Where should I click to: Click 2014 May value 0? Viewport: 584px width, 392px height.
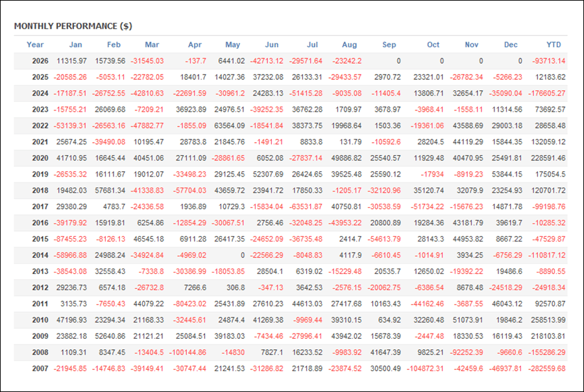(243, 255)
